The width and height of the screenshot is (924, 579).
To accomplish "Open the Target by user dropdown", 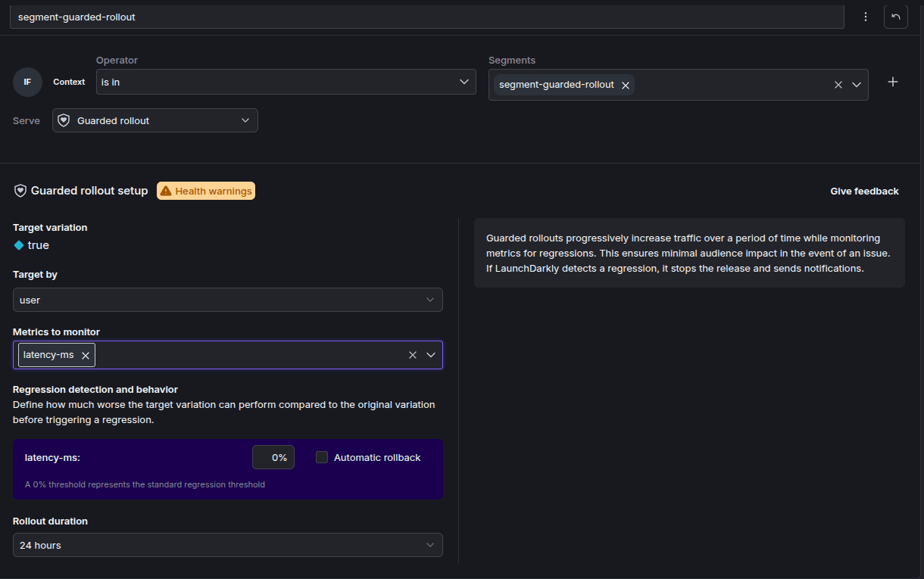I will coord(228,300).
